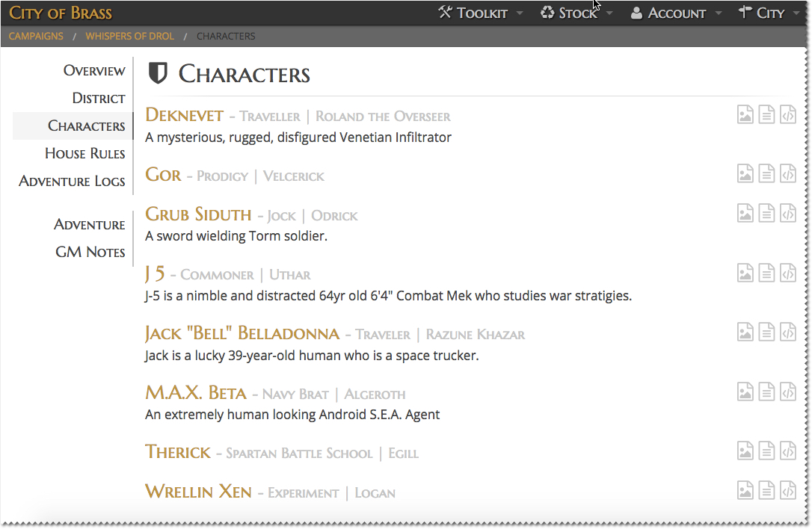Click the code file icon for M.A.X. Beta
Viewport: 812px width, 529px height.
(x=787, y=392)
